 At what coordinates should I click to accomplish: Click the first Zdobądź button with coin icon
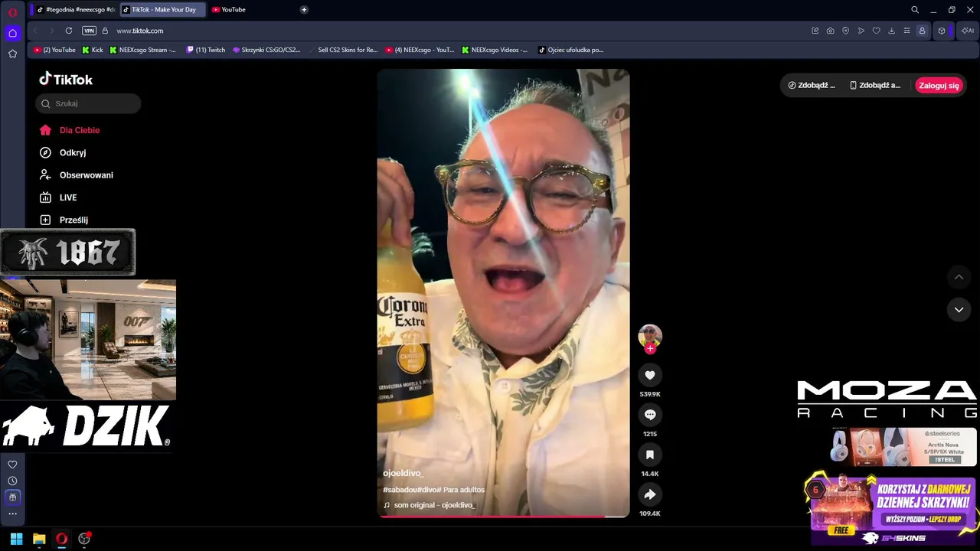[x=812, y=86]
